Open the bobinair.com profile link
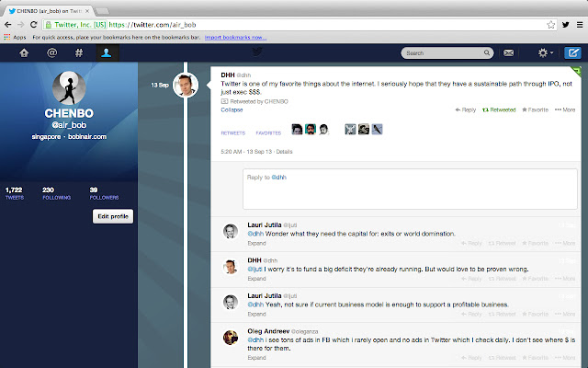This screenshot has width=588, height=368. pos(89,136)
